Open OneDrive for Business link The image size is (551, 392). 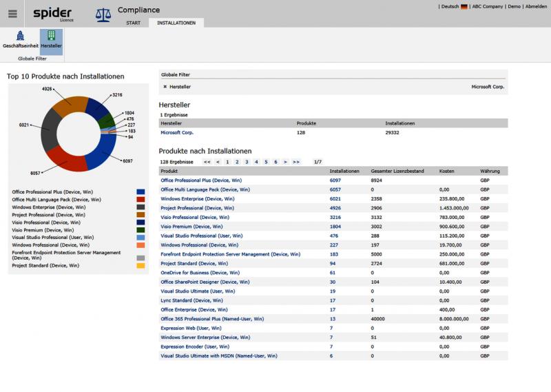(200, 273)
